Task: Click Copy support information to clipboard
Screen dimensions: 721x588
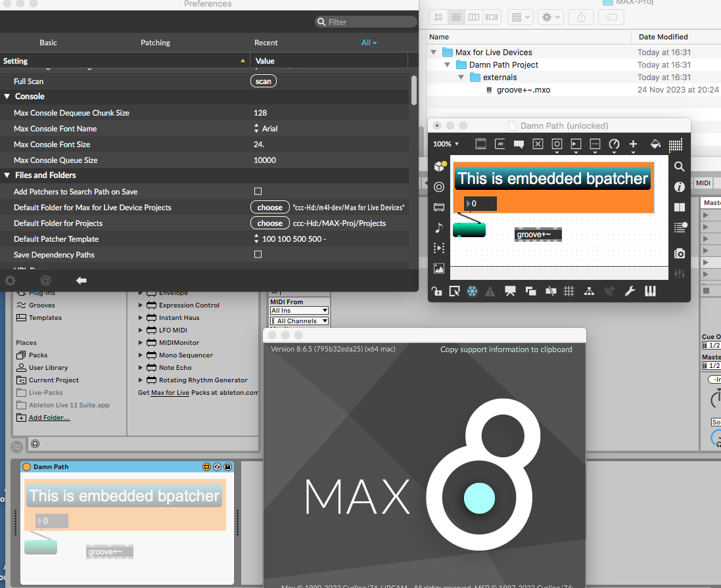Action: [505, 350]
